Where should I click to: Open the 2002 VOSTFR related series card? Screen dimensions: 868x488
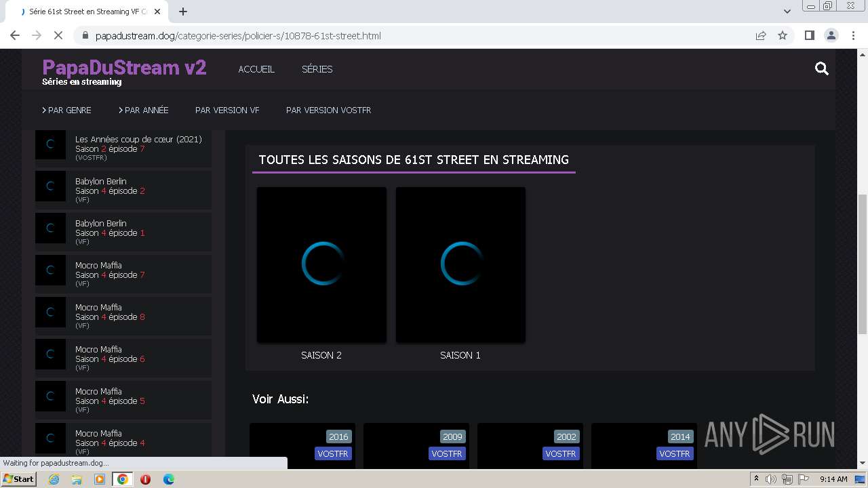tap(530, 445)
